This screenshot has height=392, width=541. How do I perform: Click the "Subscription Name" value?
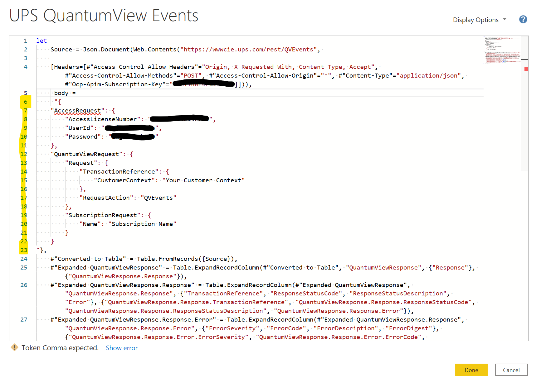142,224
